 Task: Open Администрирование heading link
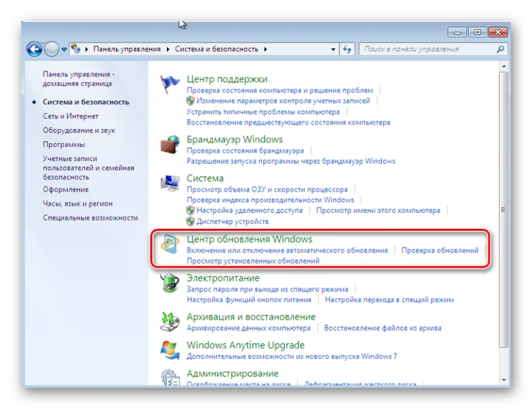[233, 374]
